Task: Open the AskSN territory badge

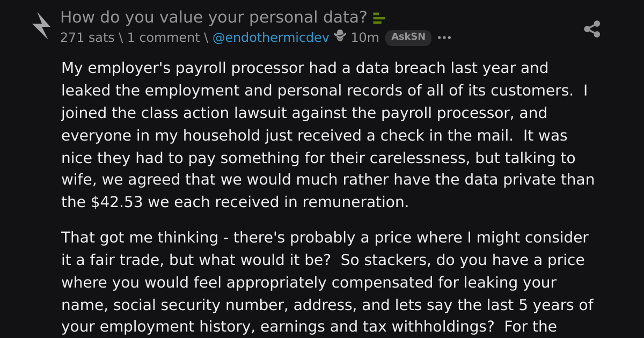Action: click(408, 37)
